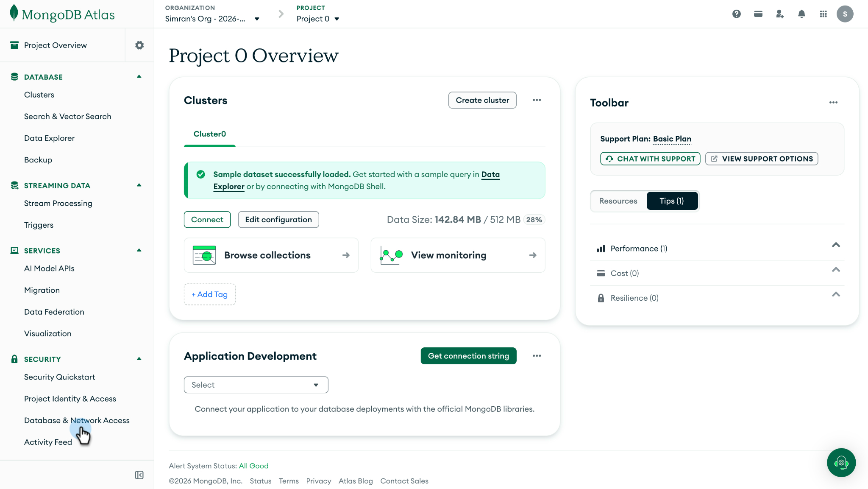This screenshot has height=489, width=868.
Task: Open the Project 0 dropdown
Action: click(x=318, y=19)
